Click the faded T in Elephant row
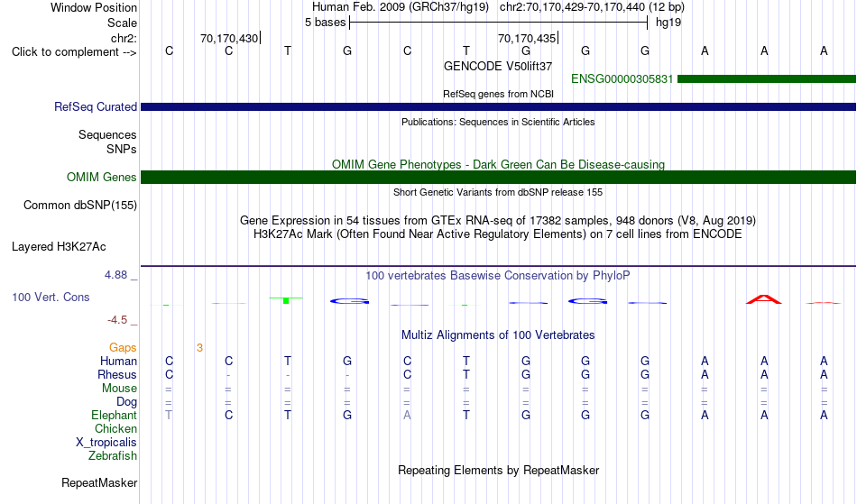This screenshot has width=857, height=504. coord(169,416)
